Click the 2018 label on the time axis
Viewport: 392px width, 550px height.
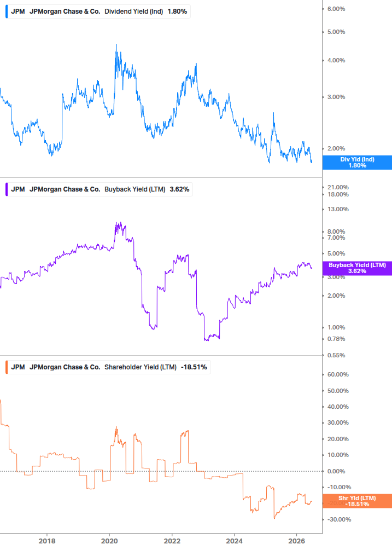[x=47, y=541]
